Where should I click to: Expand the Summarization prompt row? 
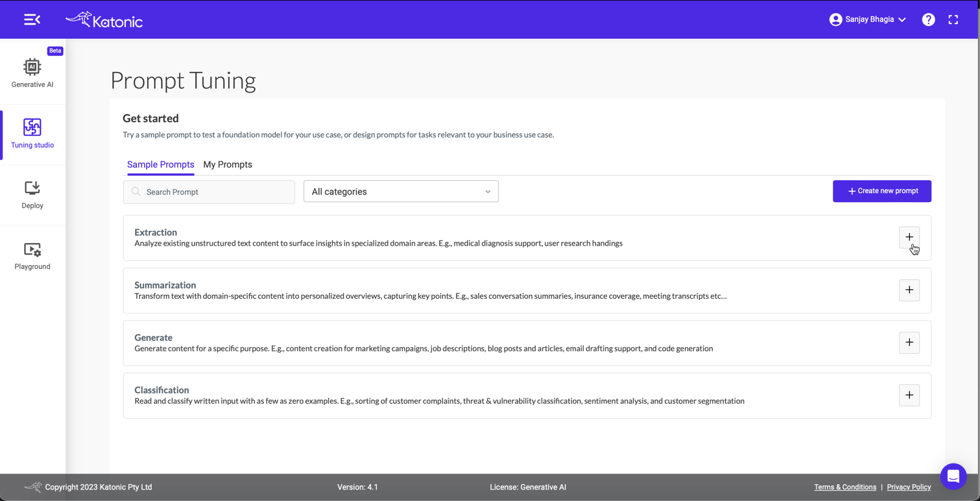[x=909, y=290]
